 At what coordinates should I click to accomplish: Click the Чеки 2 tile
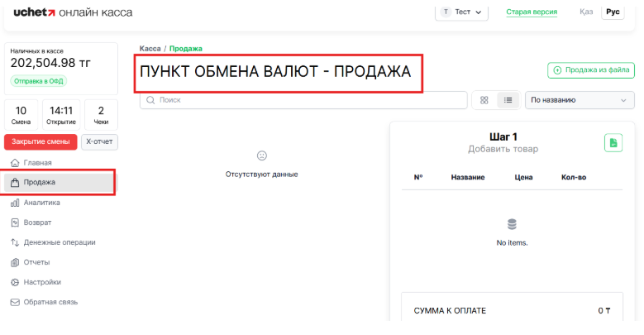coord(101,115)
